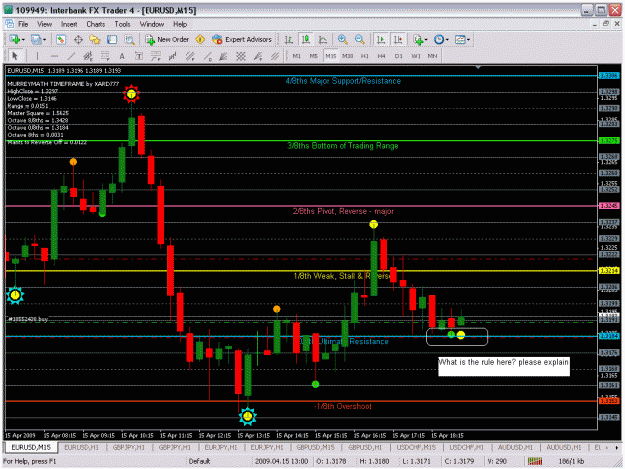The width and height of the screenshot is (625, 469).
Task: Open the New Chart tool
Action: tap(15, 39)
